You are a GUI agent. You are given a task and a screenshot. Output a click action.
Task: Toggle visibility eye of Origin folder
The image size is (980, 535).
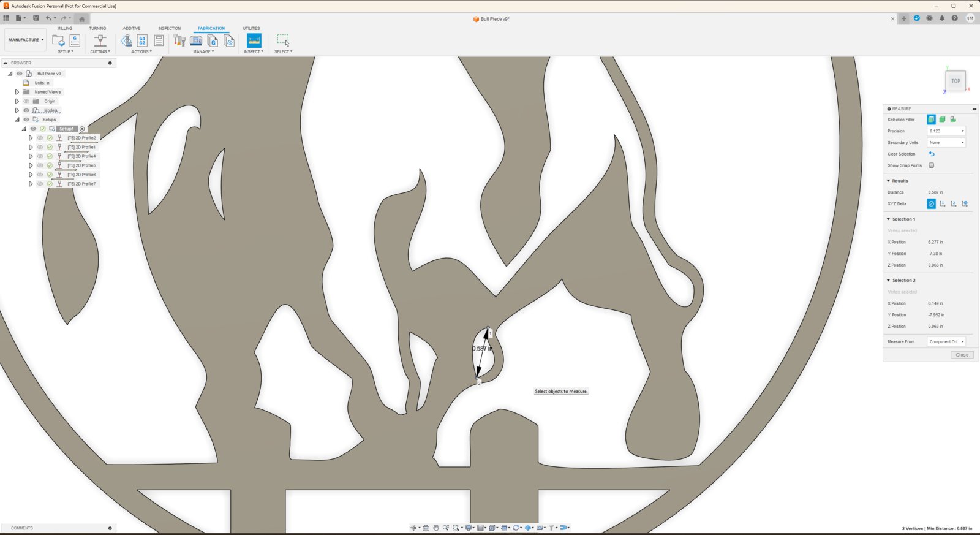(x=26, y=101)
